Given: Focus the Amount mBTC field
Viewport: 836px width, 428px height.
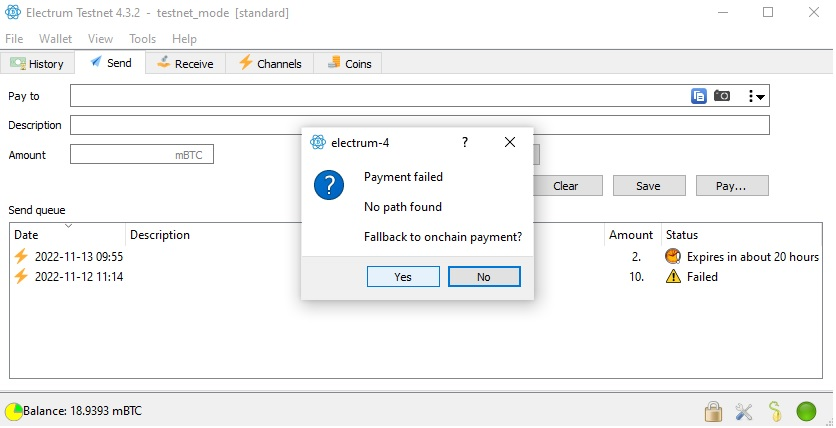Looking at the screenshot, I should (x=142, y=155).
